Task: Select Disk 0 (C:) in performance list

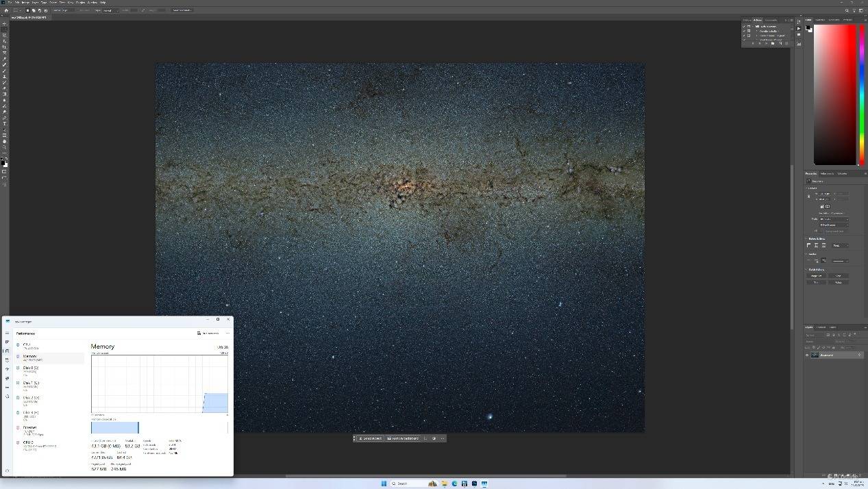Action: coord(31,369)
